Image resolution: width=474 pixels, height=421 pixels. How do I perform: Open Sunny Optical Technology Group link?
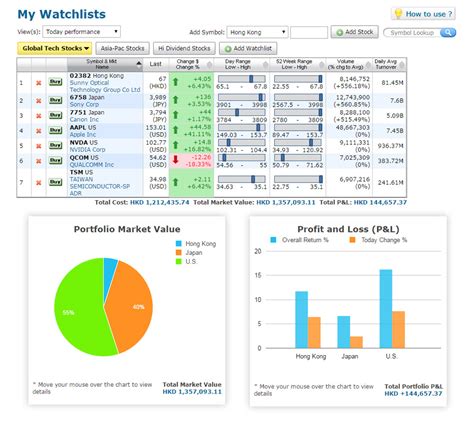tap(105, 86)
